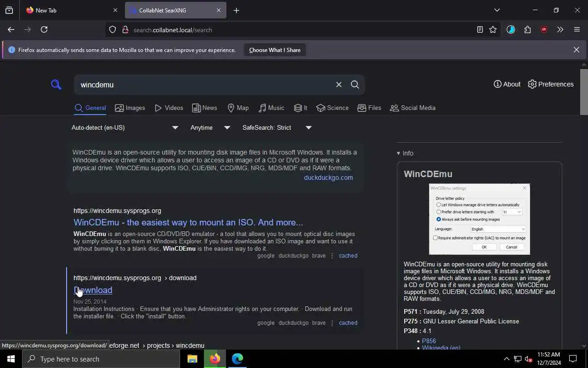
Task: Switch to the Science tab
Action: pos(332,108)
